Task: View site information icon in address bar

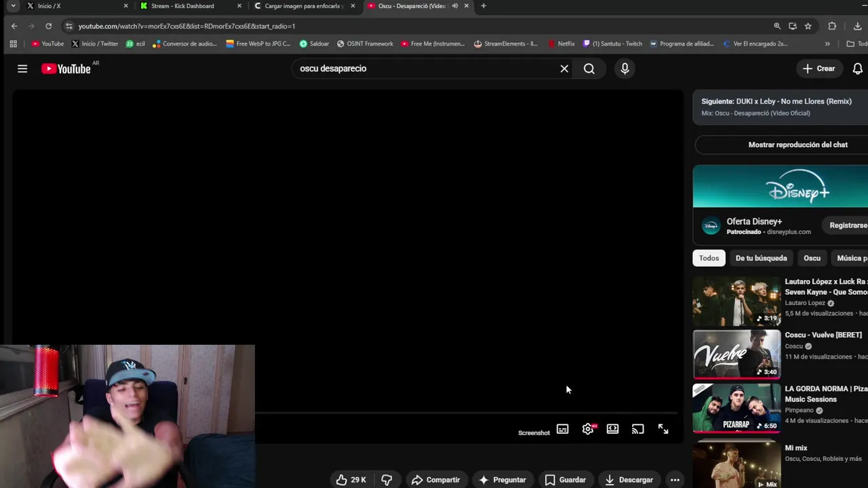Action: click(x=68, y=26)
